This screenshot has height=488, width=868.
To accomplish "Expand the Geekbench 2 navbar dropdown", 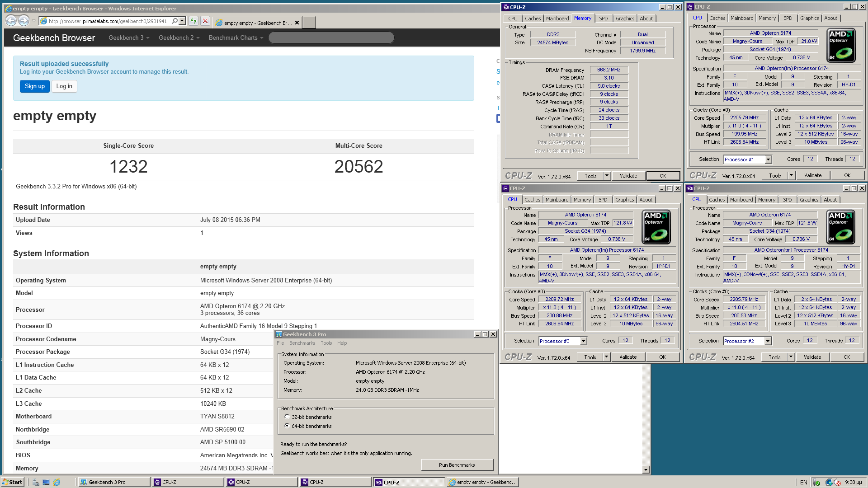I will [179, 38].
